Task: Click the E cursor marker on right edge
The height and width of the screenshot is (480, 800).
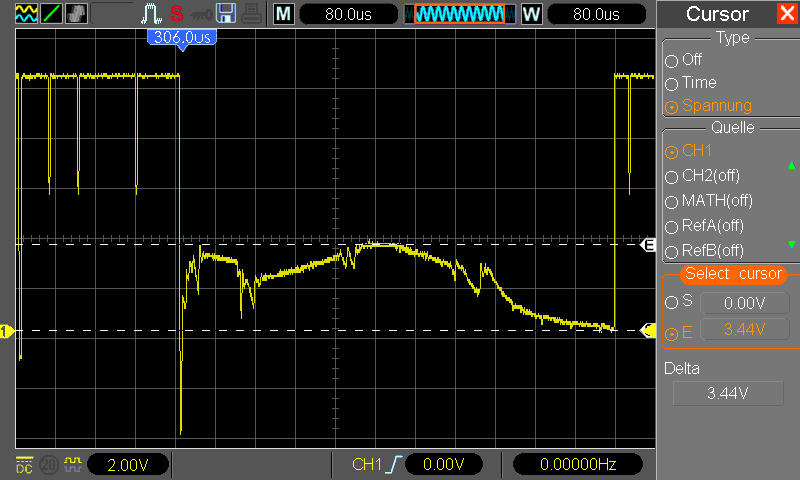Action: click(648, 245)
